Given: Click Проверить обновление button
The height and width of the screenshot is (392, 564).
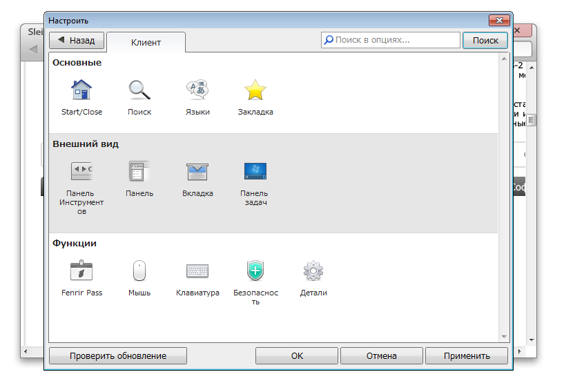Looking at the screenshot, I should (x=118, y=355).
